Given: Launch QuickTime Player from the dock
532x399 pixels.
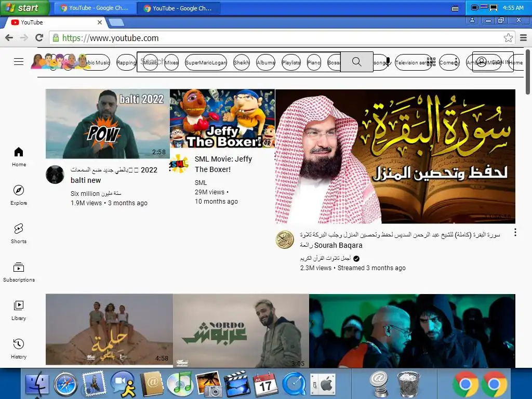Looking at the screenshot, I should 294,384.
